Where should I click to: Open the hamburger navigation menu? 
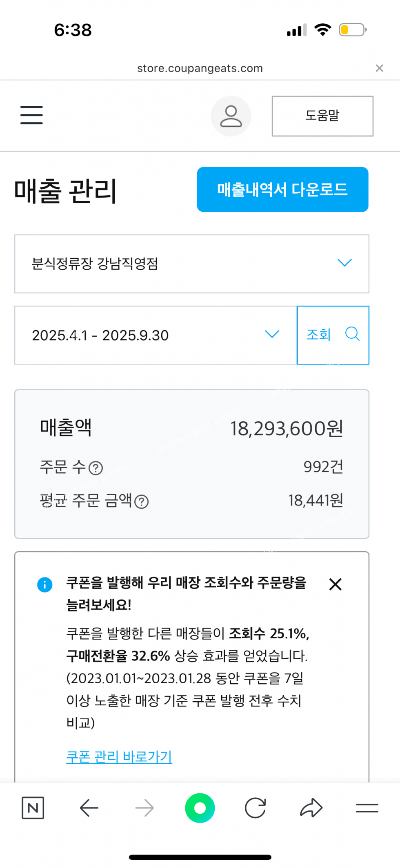coord(31,115)
